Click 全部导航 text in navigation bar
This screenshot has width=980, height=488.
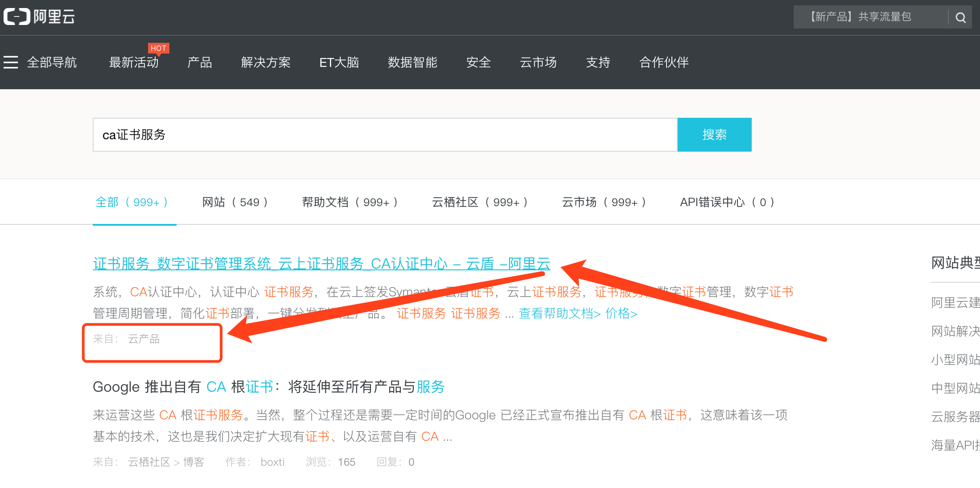pyautogui.click(x=52, y=62)
